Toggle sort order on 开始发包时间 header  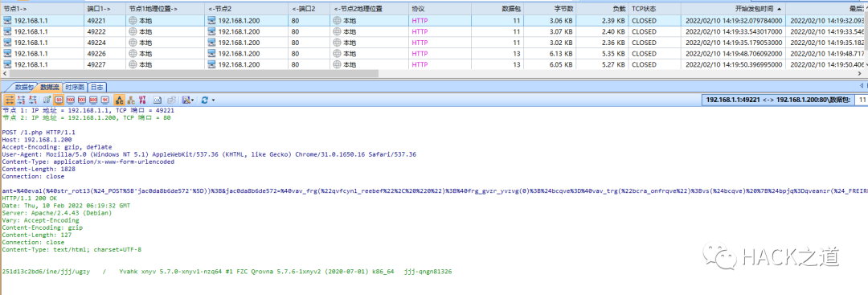coord(734,8)
